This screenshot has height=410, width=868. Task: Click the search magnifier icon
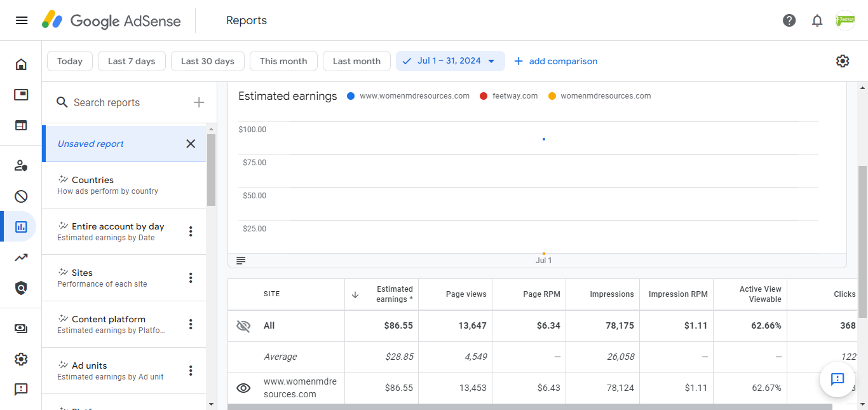(x=62, y=102)
